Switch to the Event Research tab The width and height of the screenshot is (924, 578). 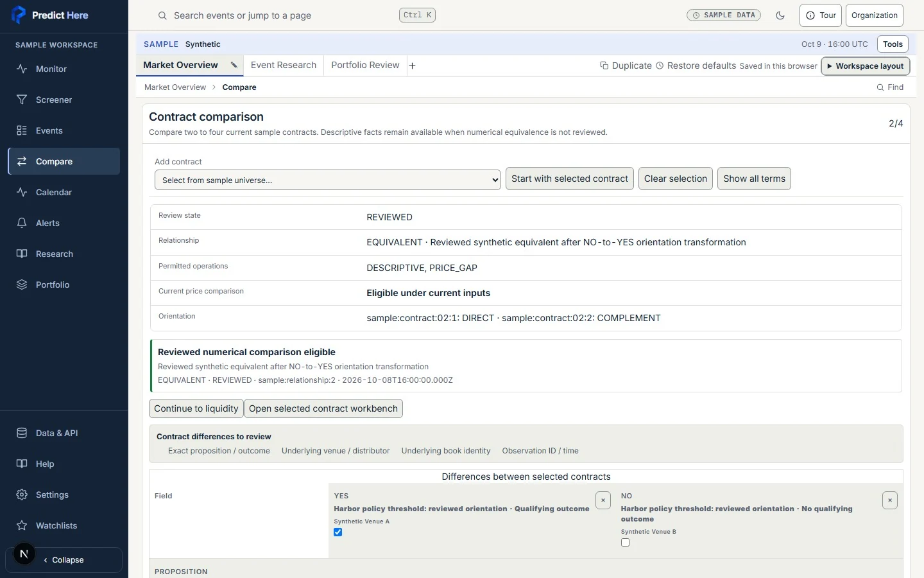click(x=284, y=65)
